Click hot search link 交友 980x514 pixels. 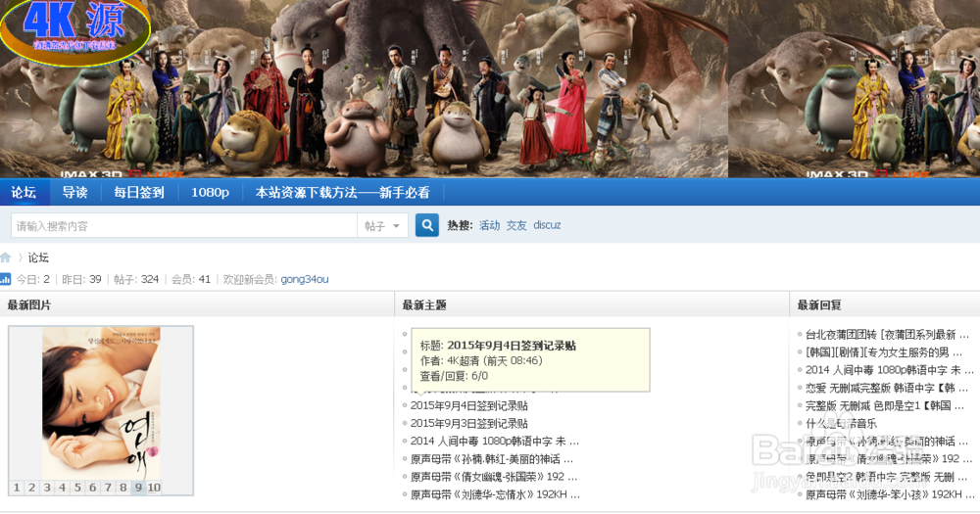pyautogui.click(x=516, y=225)
